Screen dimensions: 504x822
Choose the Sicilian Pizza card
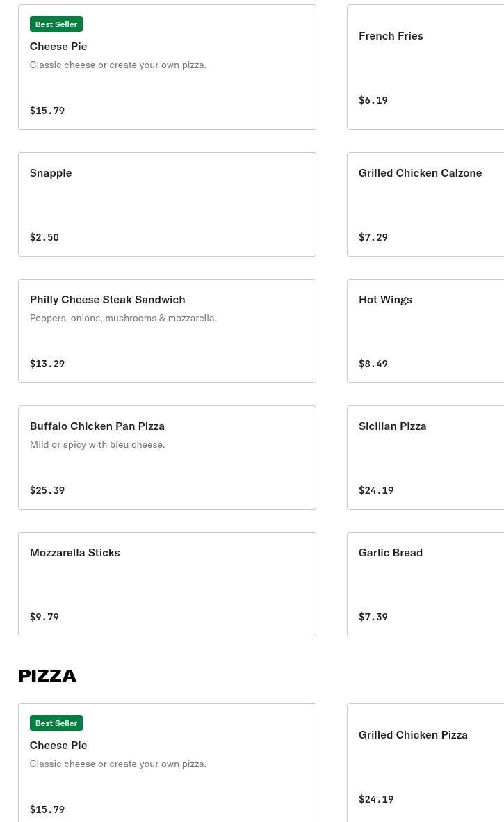pyautogui.click(x=425, y=458)
